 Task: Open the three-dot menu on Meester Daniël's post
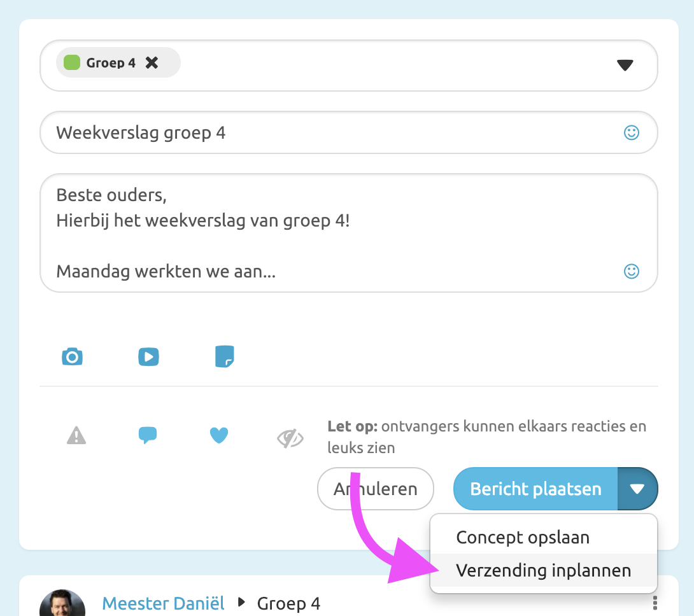[655, 601]
